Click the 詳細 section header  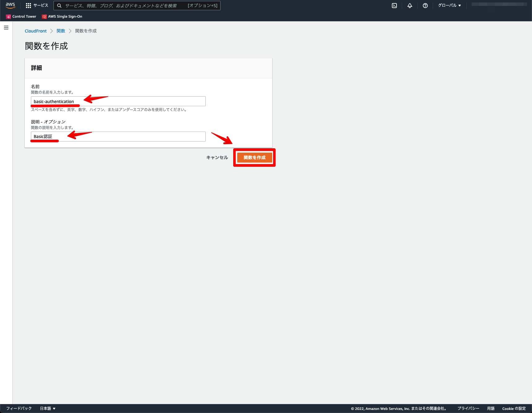36,68
